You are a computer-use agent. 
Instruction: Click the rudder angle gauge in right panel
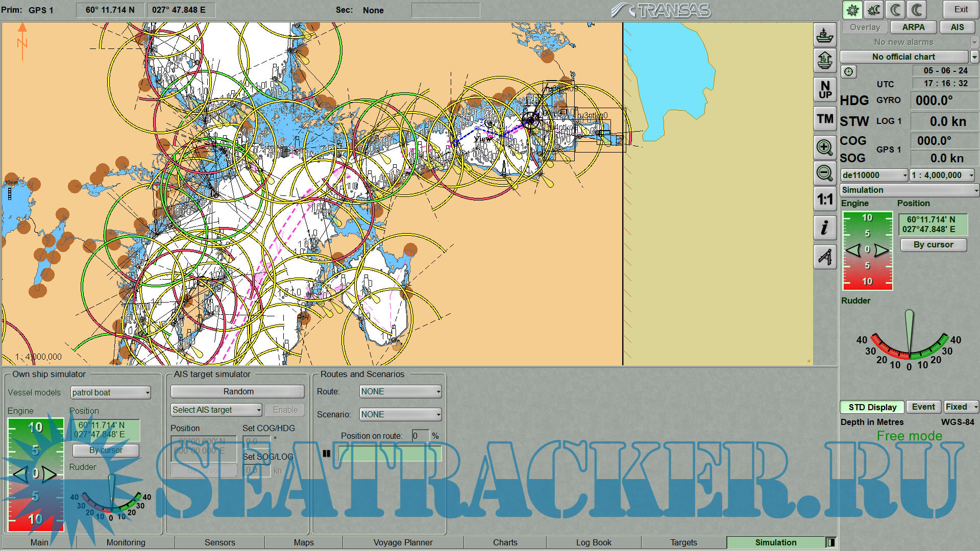click(x=909, y=339)
